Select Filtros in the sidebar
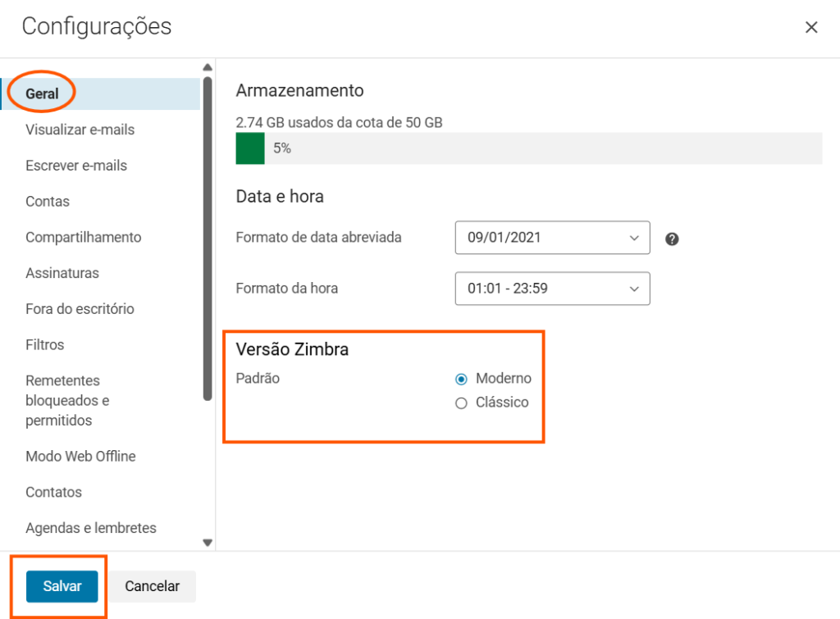The image size is (840, 619). (44, 345)
